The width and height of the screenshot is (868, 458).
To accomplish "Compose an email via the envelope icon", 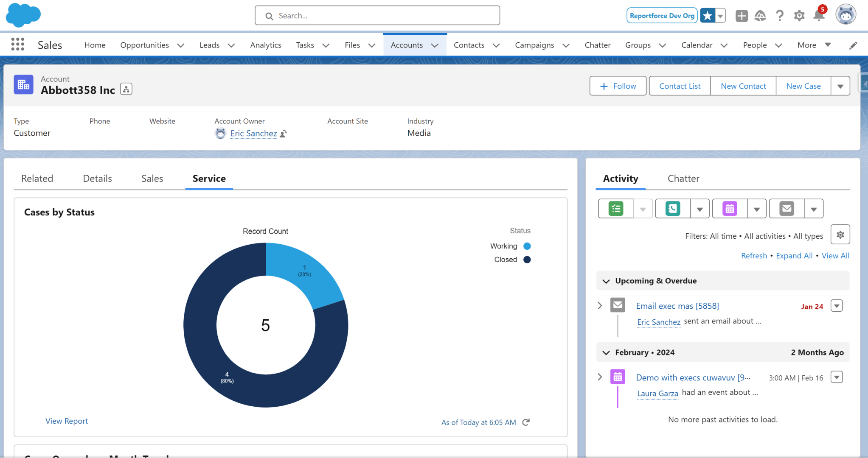I will tap(787, 208).
